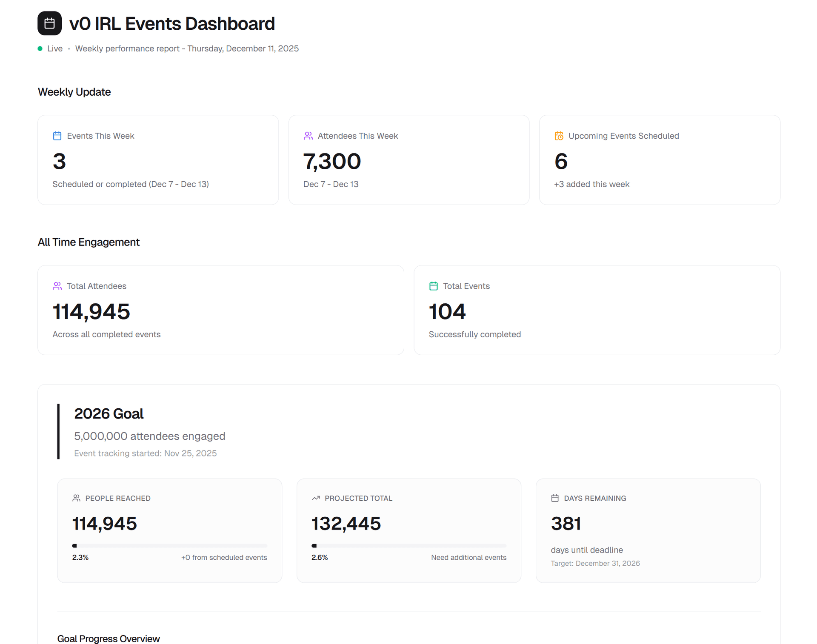The height and width of the screenshot is (644, 817).
Task: Click the blue calendar icon for Events This Week
Action: [57, 136]
